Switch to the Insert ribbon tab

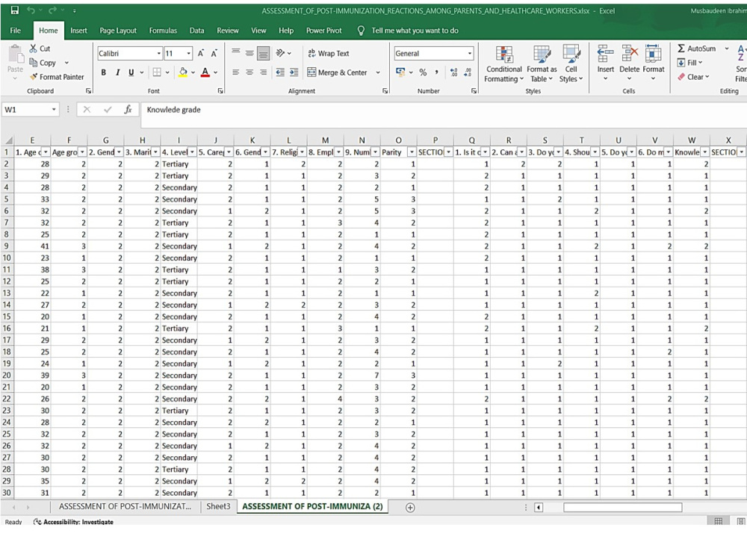tap(78, 31)
